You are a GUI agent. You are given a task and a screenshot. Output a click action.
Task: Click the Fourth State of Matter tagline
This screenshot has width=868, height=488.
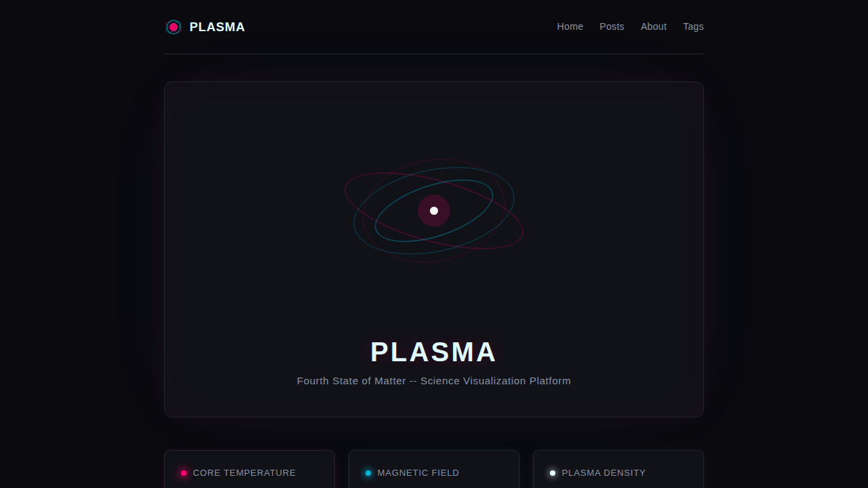click(x=433, y=381)
